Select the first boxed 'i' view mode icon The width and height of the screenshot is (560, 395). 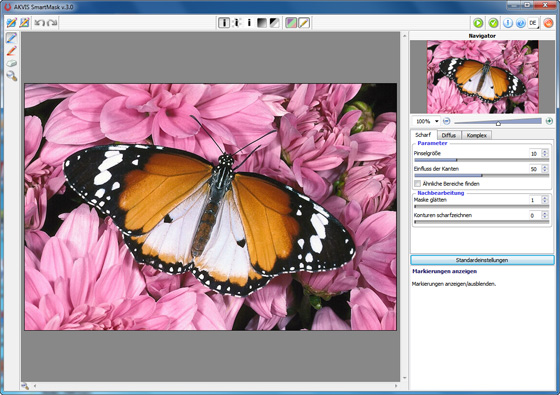click(224, 23)
